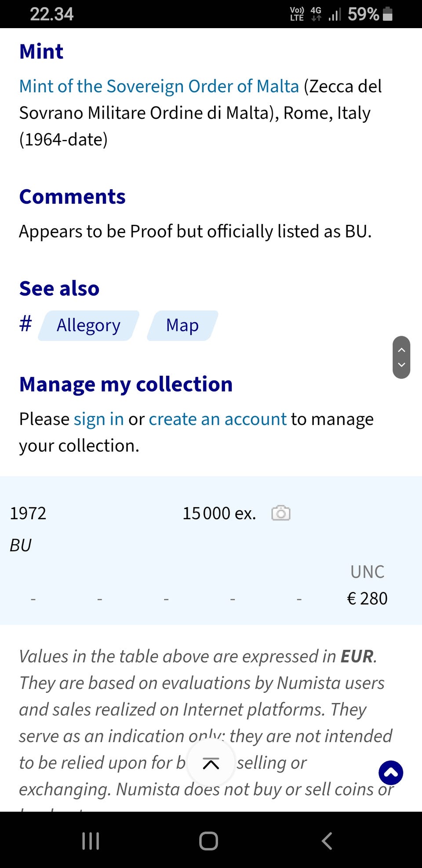Click create an account link
The width and height of the screenshot is (422, 868).
[x=218, y=419]
